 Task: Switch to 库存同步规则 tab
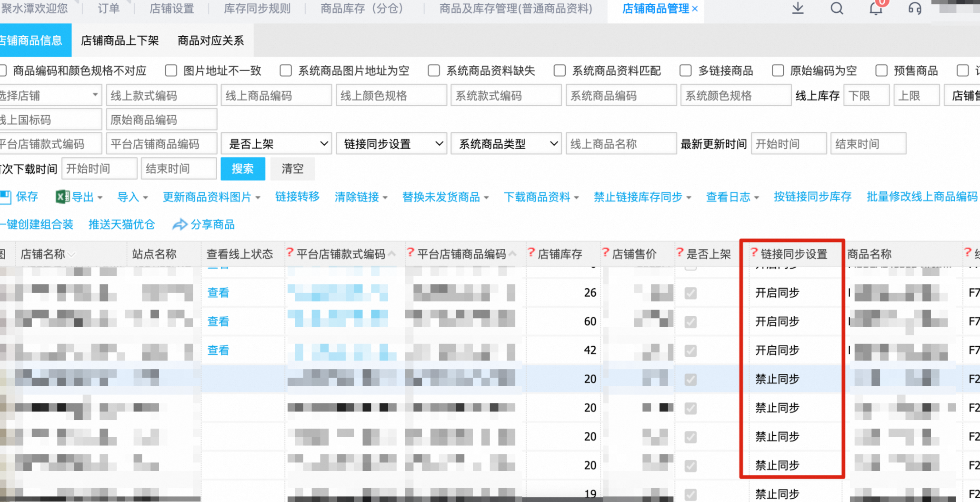pyautogui.click(x=257, y=9)
